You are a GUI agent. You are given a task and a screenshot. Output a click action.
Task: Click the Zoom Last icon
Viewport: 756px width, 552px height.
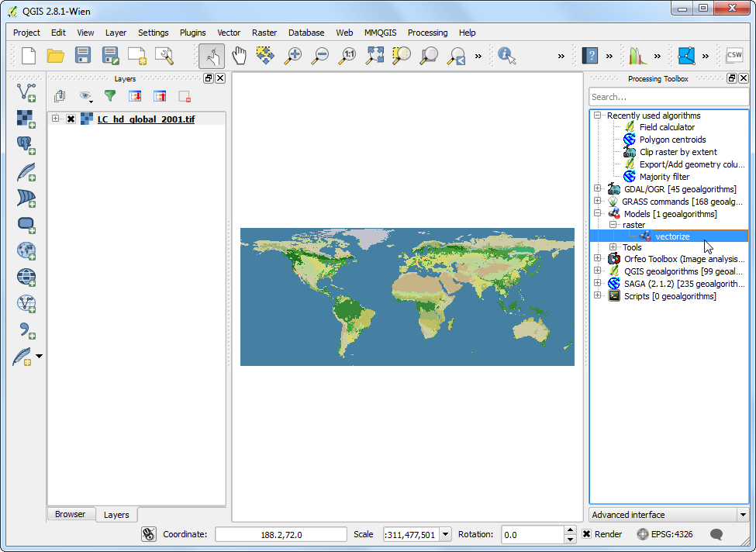[456, 56]
